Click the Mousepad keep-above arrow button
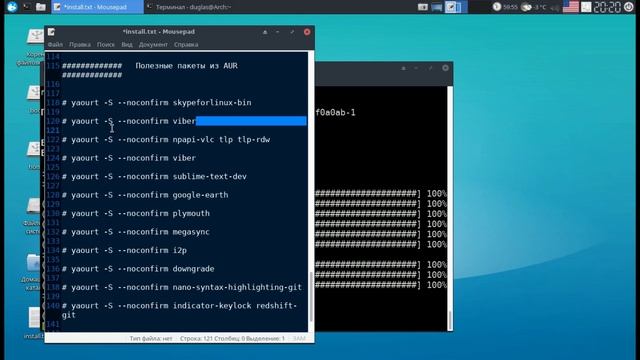The width and height of the screenshot is (640, 360). pyautogui.click(x=265, y=32)
